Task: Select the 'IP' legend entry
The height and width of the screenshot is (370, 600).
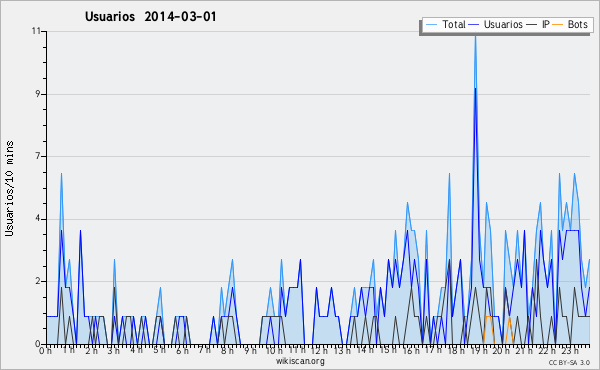Action: click(538, 24)
